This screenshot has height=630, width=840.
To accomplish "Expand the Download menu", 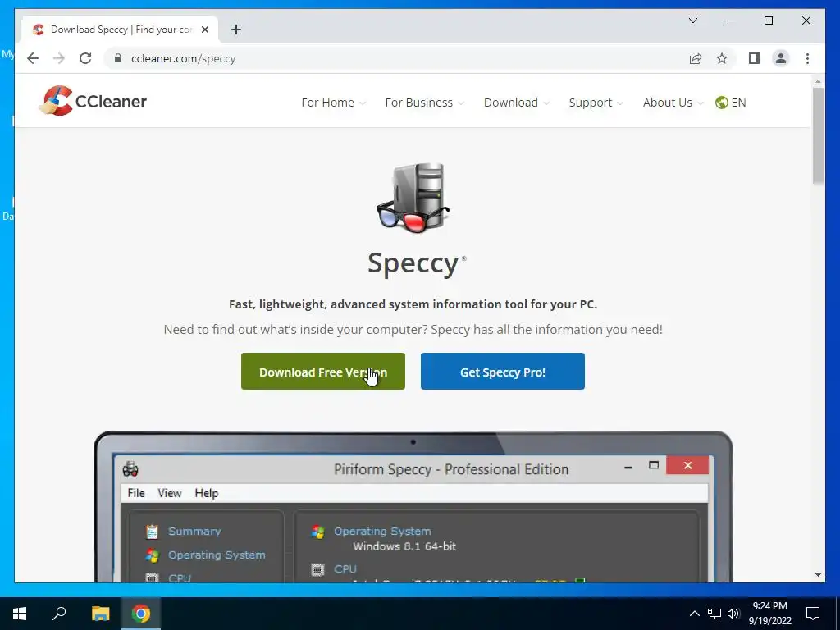I will point(517,103).
